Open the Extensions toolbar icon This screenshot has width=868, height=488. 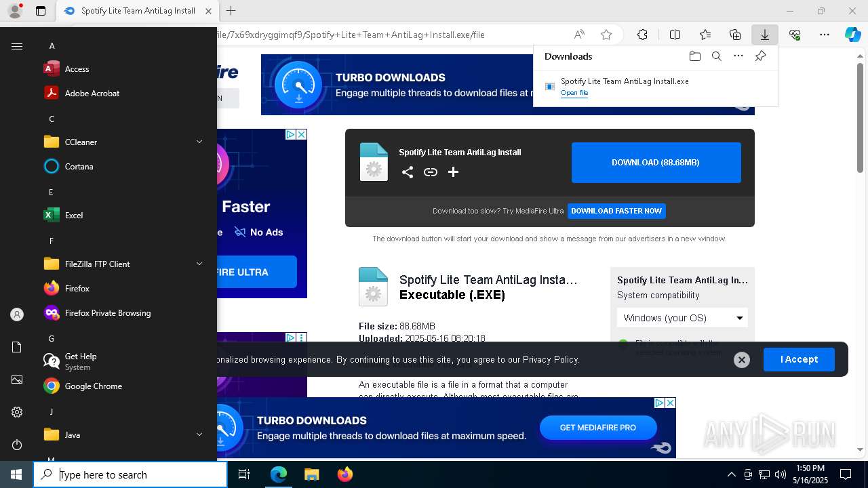coord(642,35)
